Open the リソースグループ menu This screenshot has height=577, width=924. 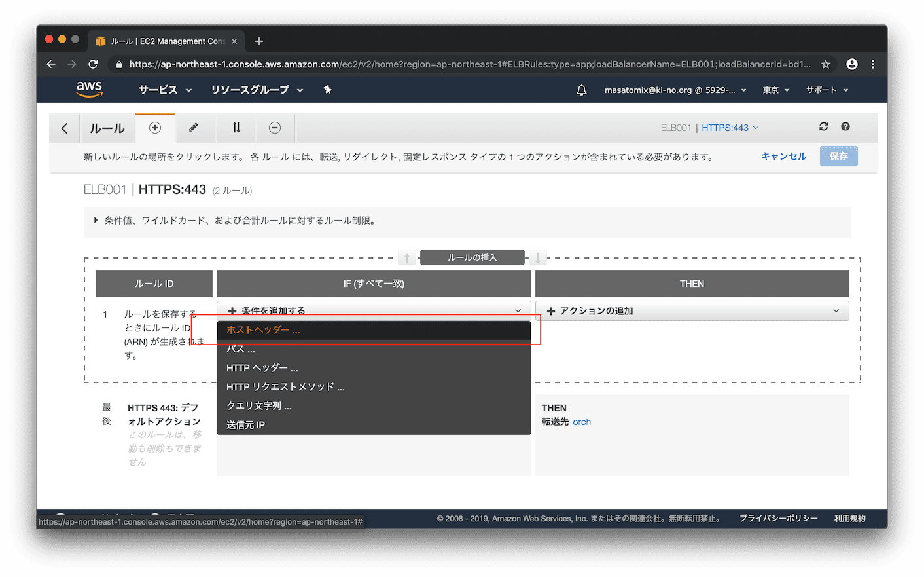257,90
